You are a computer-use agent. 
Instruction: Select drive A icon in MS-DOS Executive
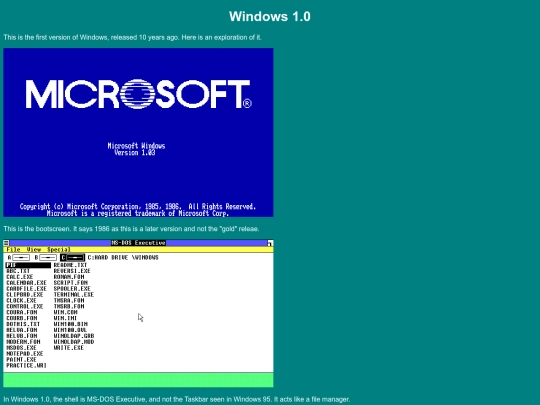point(19,258)
